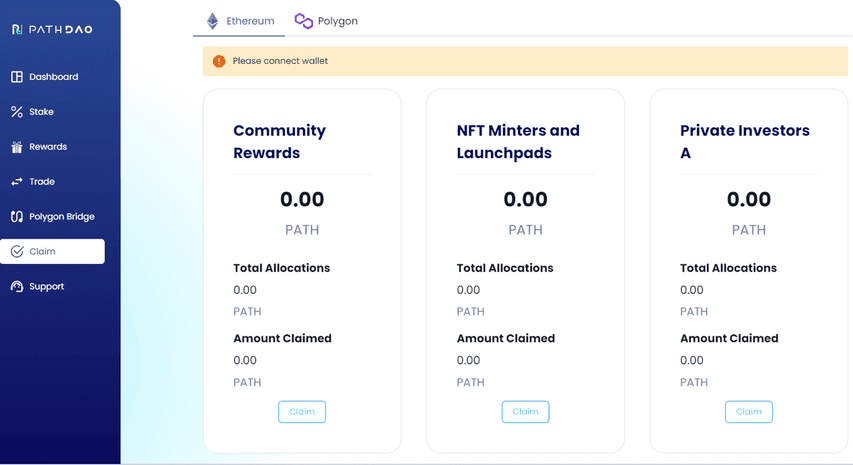Click the PathDAO logo icon
Screen dimensions: 853x465
click(17, 29)
